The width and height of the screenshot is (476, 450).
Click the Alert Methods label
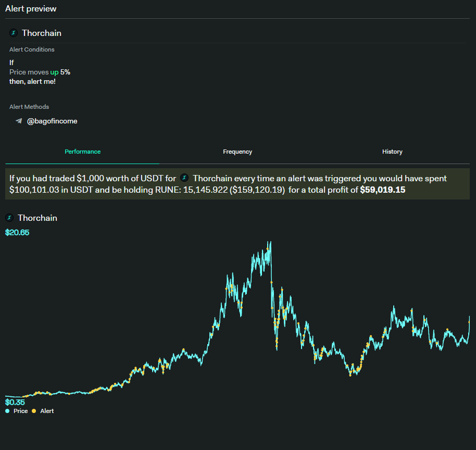[x=29, y=107]
